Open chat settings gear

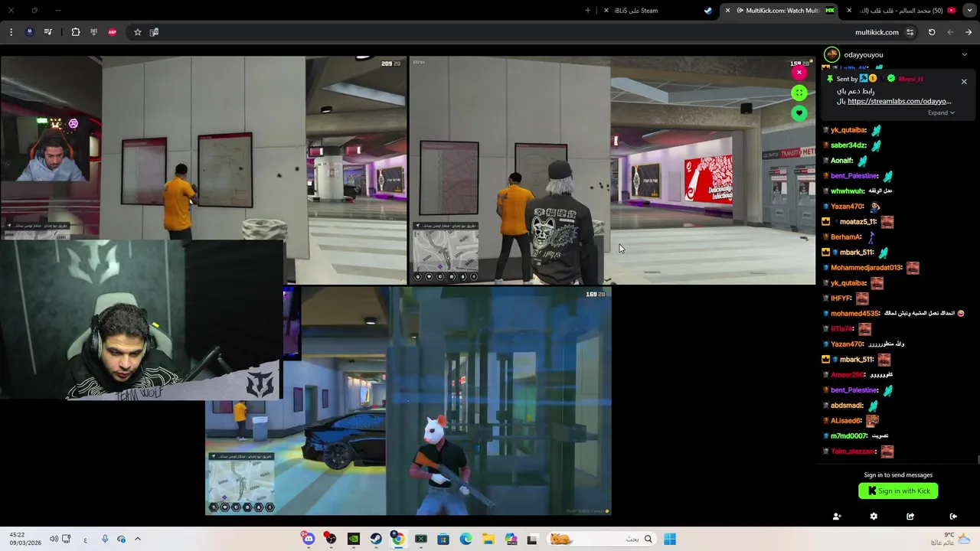click(x=874, y=517)
